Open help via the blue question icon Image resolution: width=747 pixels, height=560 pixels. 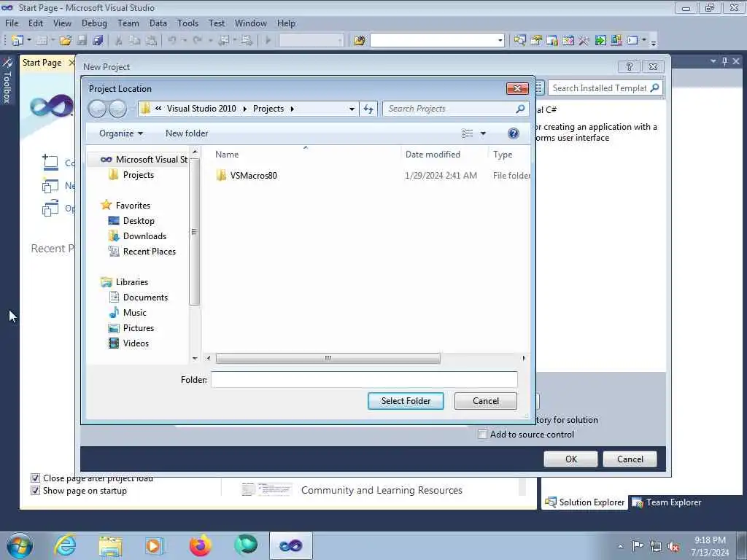pos(513,133)
